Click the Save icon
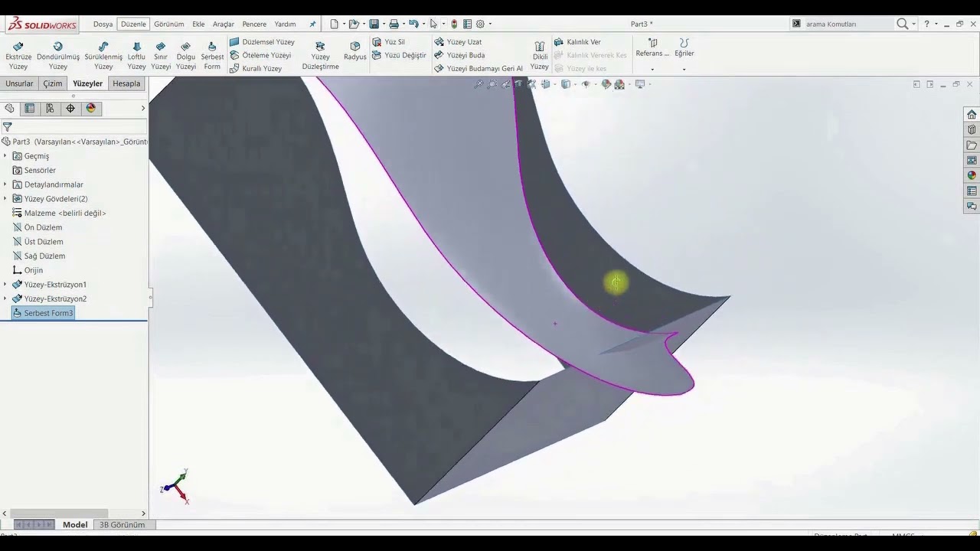This screenshot has height=551, width=980. point(374,24)
